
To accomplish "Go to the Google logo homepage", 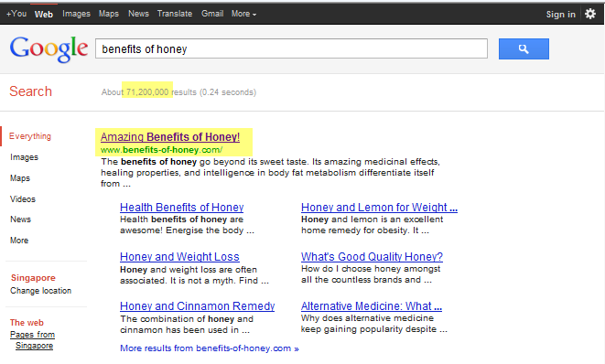I will [x=49, y=49].
